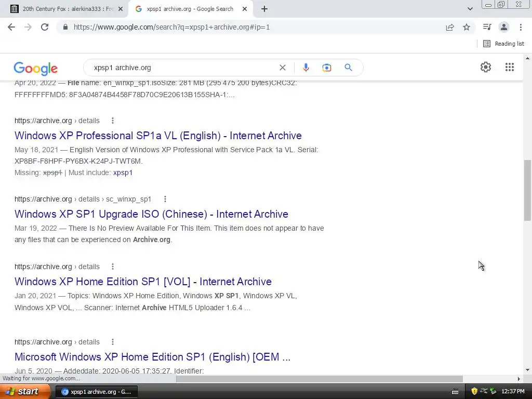Close the 20th Century Fox tab
Image resolution: width=532 pixels, height=399 pixels.
[x=121, y=9]
